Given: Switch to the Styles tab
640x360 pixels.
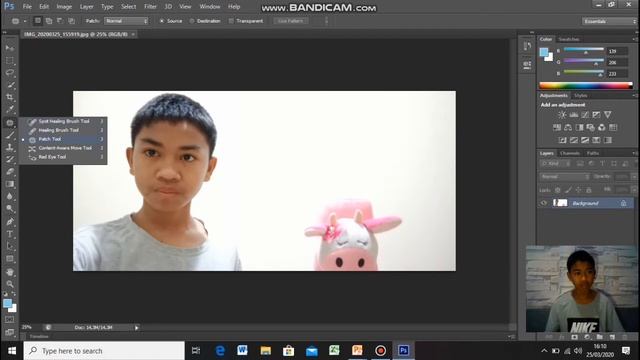Looking at the screenshot, I should [580, 96].
